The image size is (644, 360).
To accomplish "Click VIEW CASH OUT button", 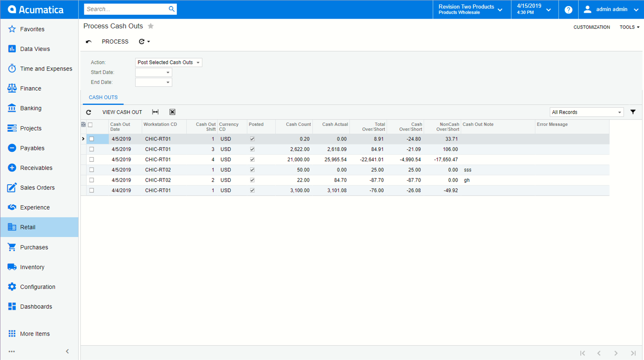I will tap(122, 112).
